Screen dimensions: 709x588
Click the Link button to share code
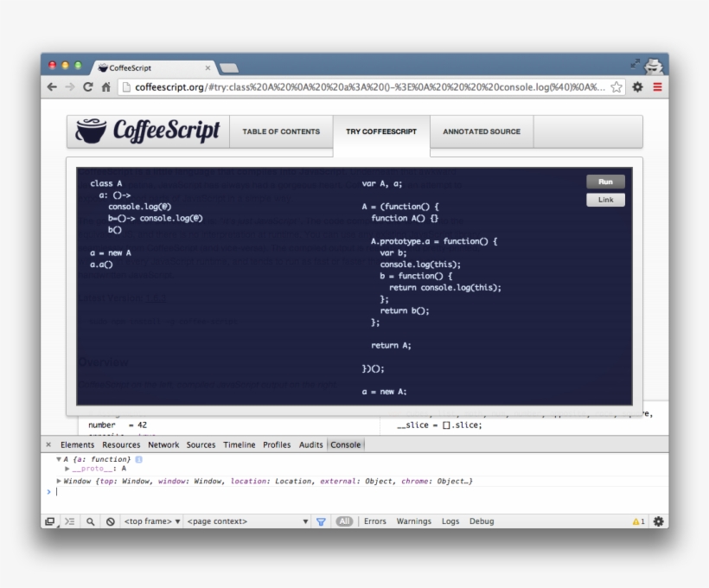605,200
